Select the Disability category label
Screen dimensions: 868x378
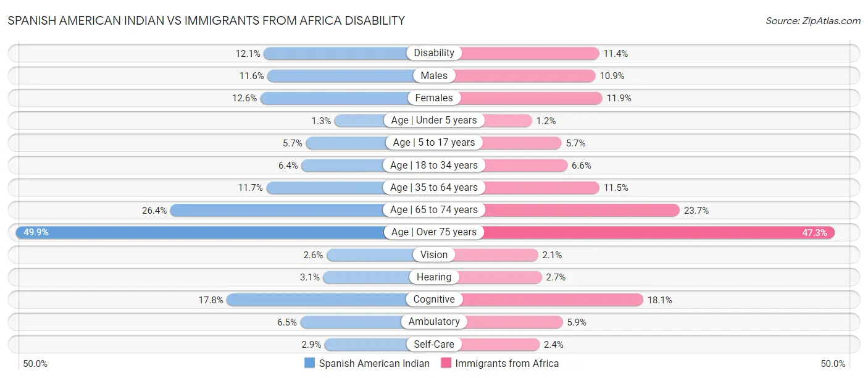(x=434, y=53)
